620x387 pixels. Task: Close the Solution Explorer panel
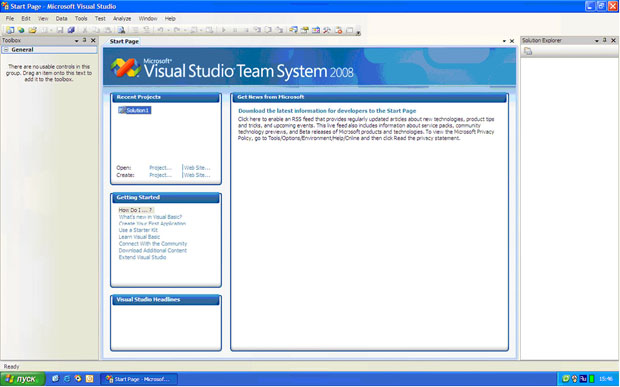(614, 40)
